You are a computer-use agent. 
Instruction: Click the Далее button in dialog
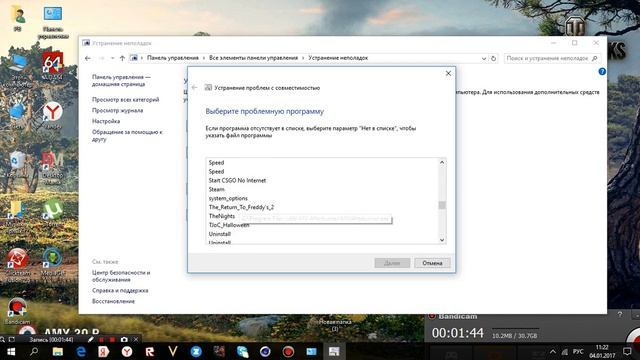coord(392,263)
